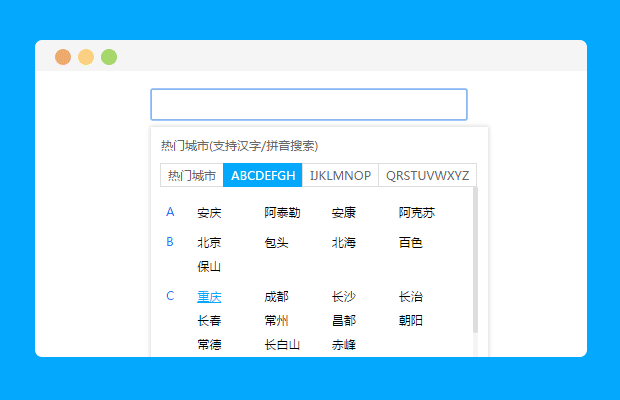Screen dimensions: 620x400
Task: Click the letter C group label
Action: (x=170, y=296)
